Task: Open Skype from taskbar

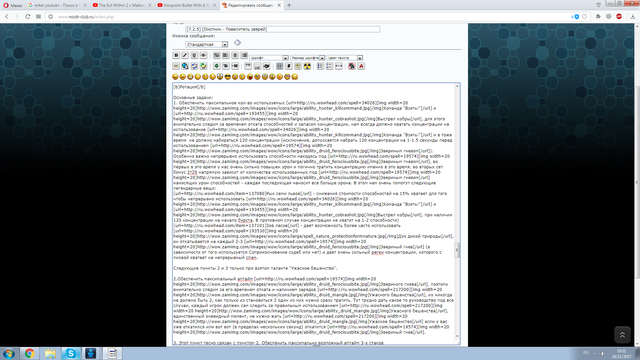Action: click(71, 353)
